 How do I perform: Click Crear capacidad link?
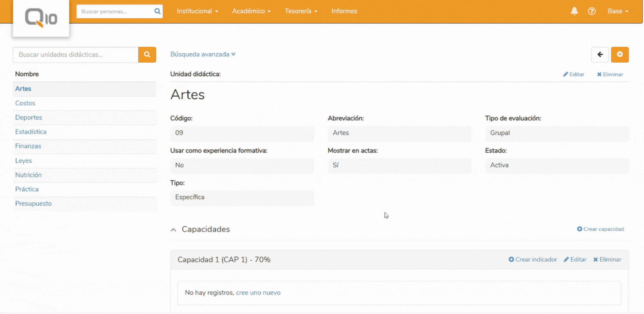(600, 229)
